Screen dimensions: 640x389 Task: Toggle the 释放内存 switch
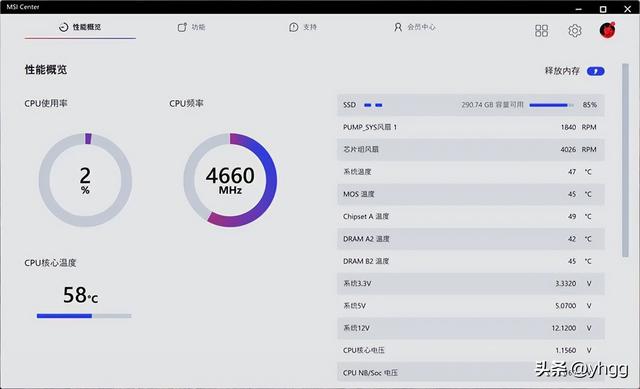pyautogui.click(x=596, y=71)
